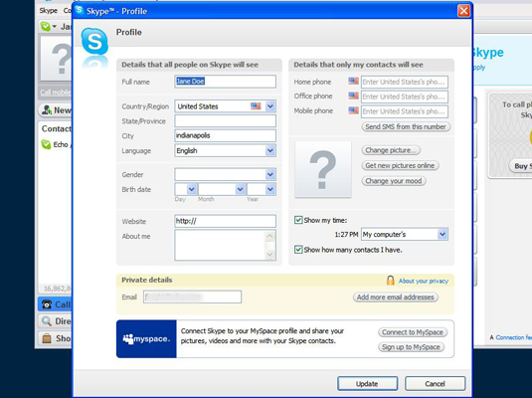
Task: Open the Skype menu in main window
Action: coord(48,11)
